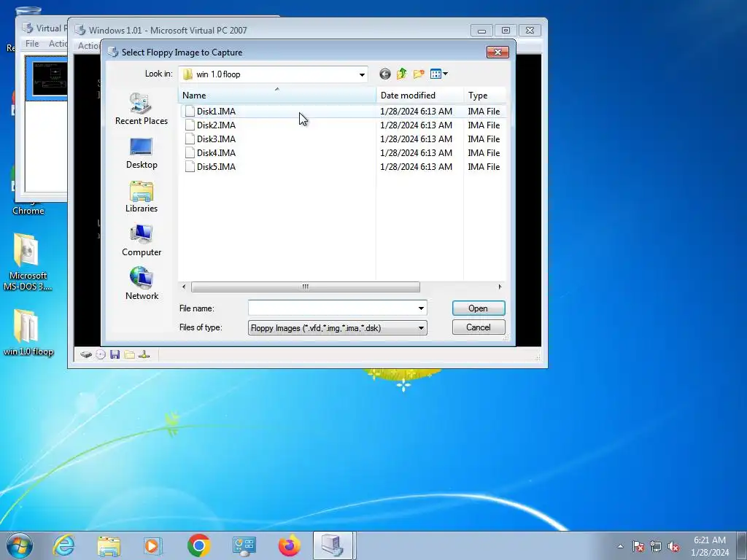This screenshot has height=560, width=747.
Task: Open the View Menu icon in dialog toolbar
Action: pos(438,74)
